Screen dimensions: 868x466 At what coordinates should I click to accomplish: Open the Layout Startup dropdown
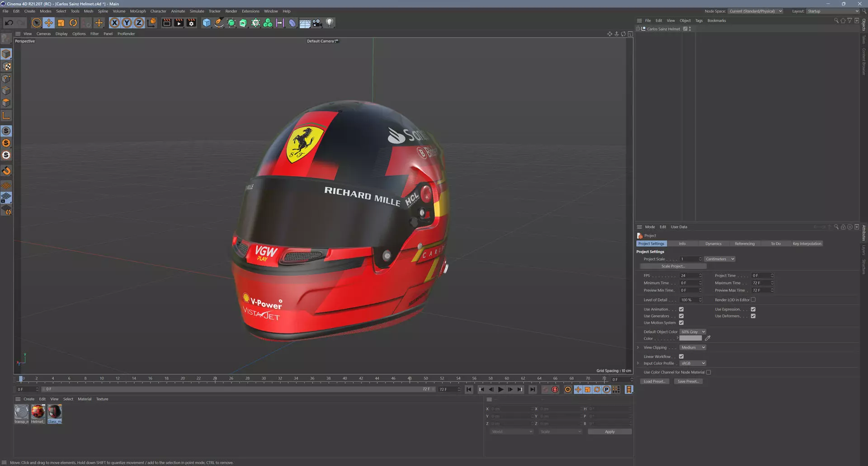(833, 11)
